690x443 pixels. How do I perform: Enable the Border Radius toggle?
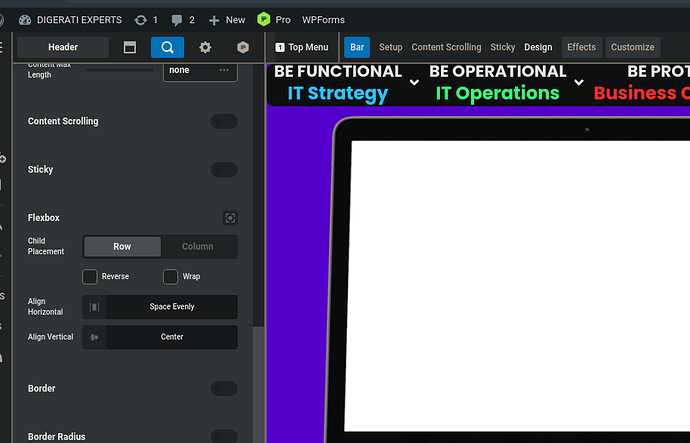224,436
